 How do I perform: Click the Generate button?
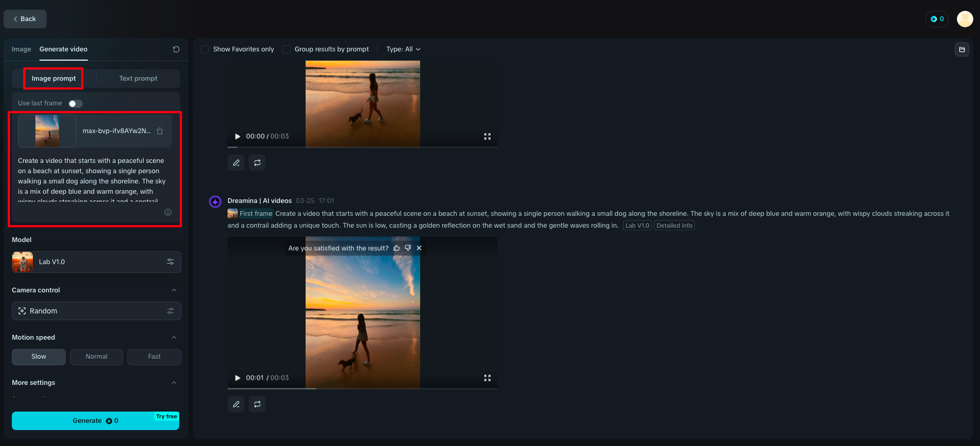tap(96, 421)
